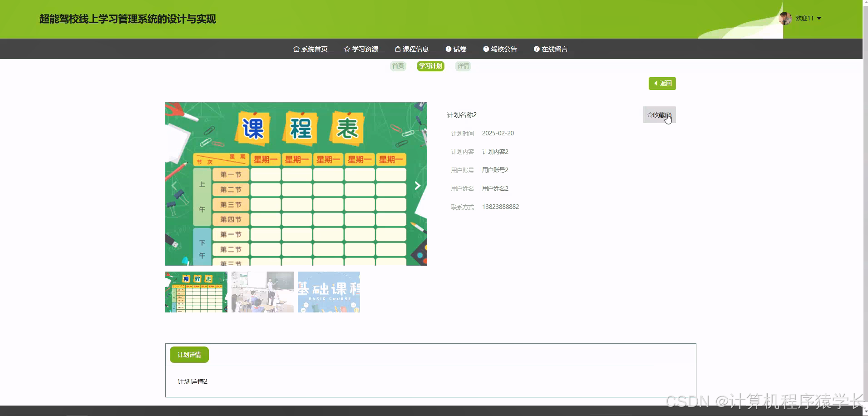Expand the 欢迎11 user dropdown
The height and width of the screenshot is (416, 868).
pyautogui.click(x=808, y=19)
